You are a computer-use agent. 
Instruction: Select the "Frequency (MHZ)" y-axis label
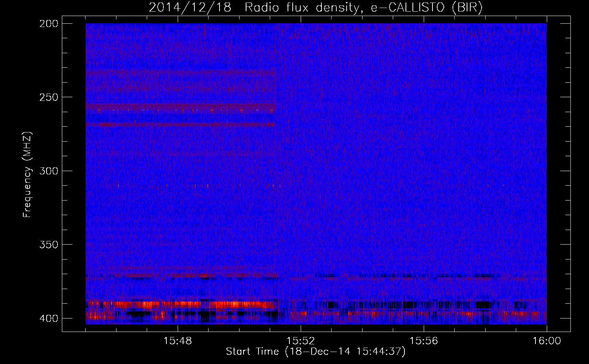[27, 175]
